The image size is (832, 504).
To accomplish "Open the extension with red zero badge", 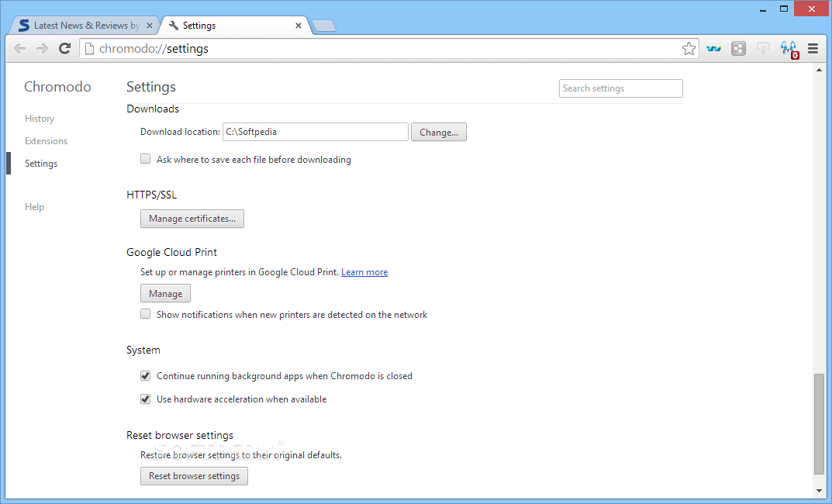I will point(789,50).
